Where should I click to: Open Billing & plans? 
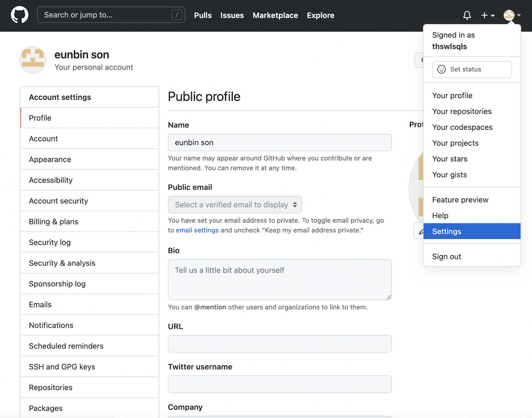(89, 222)
